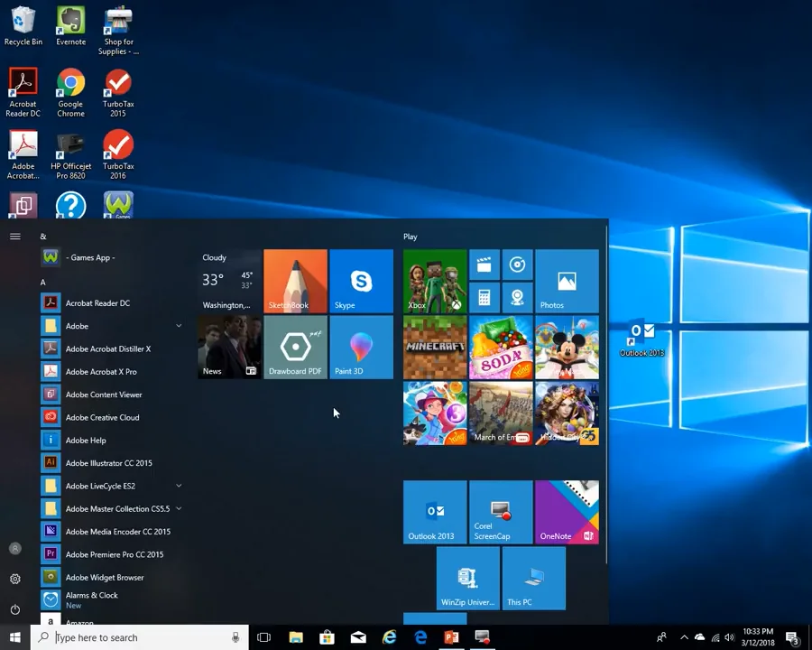Image resolution: width=812 pixels, height=650 pixels.
Task: Open the Hidden City tile
Action: pos(567,413)
